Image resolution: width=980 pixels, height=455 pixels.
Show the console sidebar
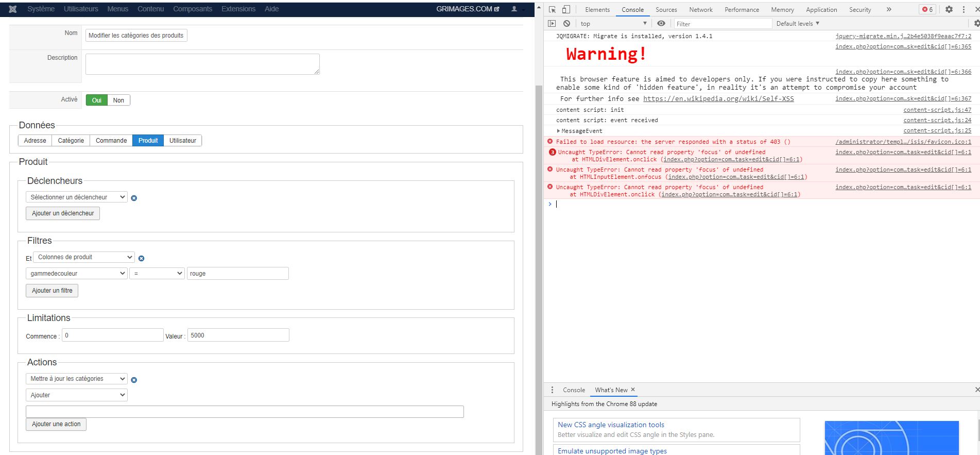552,23
